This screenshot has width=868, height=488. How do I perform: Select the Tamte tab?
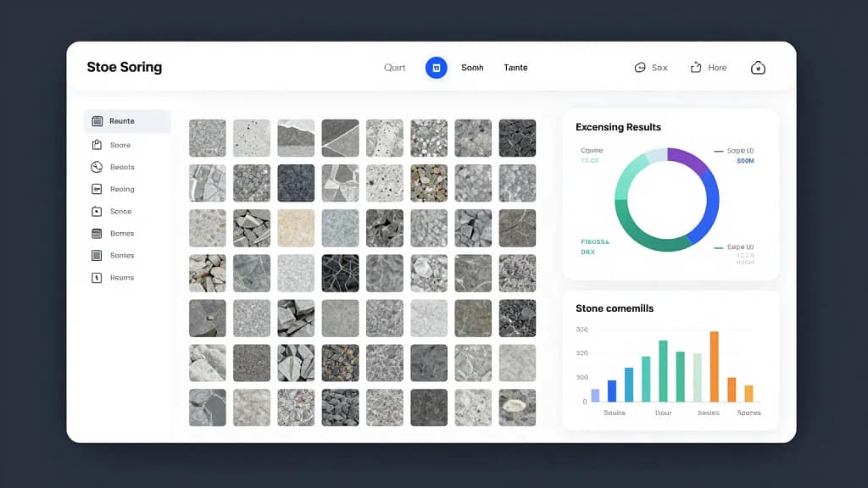[515, 68]
